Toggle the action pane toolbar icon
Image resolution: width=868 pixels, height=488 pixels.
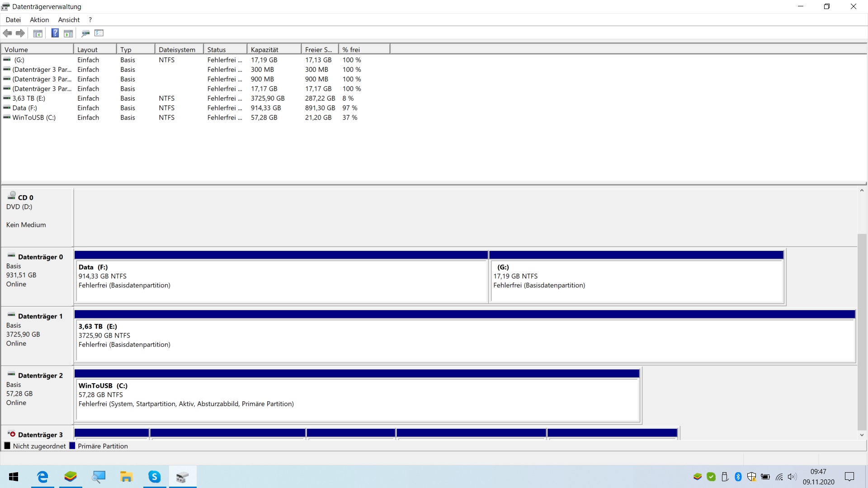tap(68, 33)
